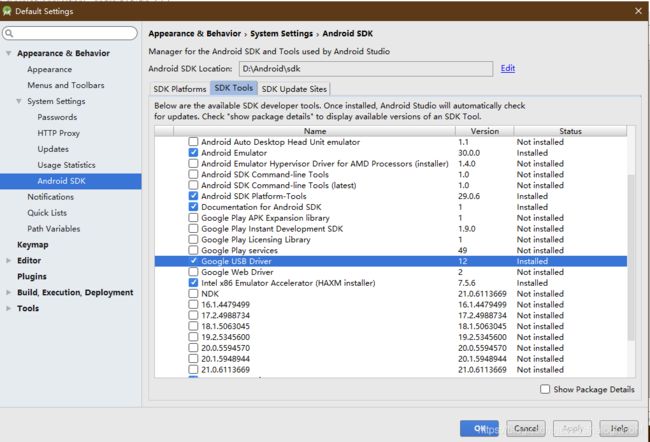
Task: Check the 16.1.4479499 NDK version checkbox
Action: [x=193, y=304]
